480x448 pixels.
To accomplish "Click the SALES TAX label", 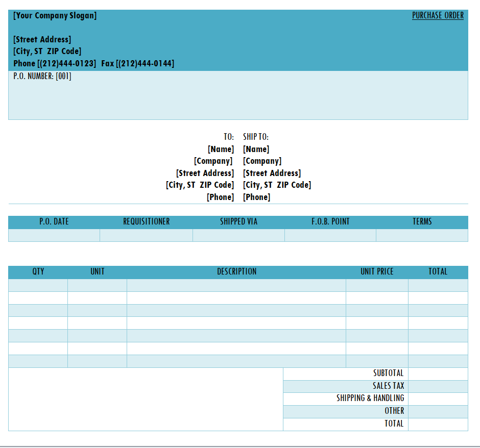I will pyautogui.click(x=389, y=386).
